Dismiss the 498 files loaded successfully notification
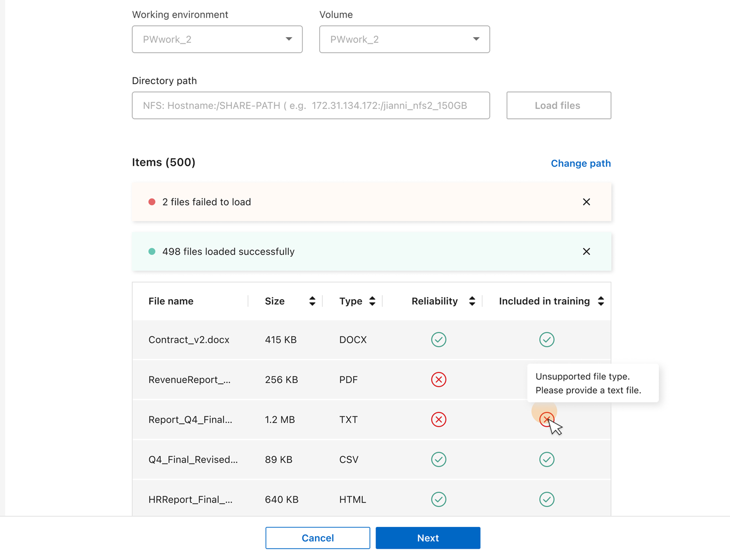The image size is (730, 560). (x=586, y=252)
